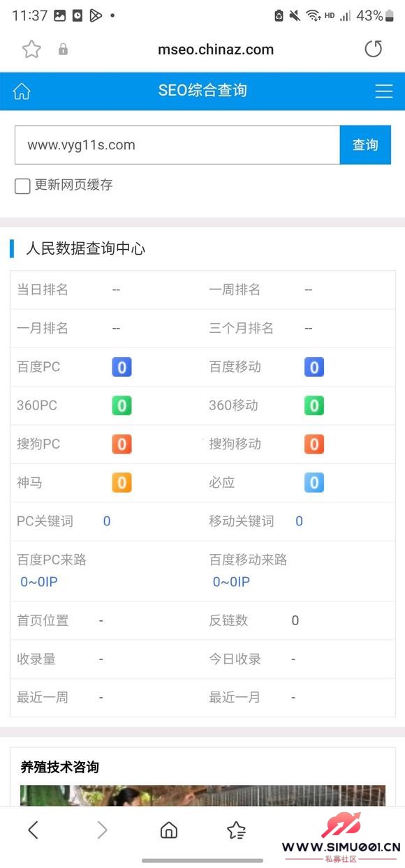The image size is (405, 868).
Task: Tap the mseo.chinaz.com address bar
Action: click(215, 50)
